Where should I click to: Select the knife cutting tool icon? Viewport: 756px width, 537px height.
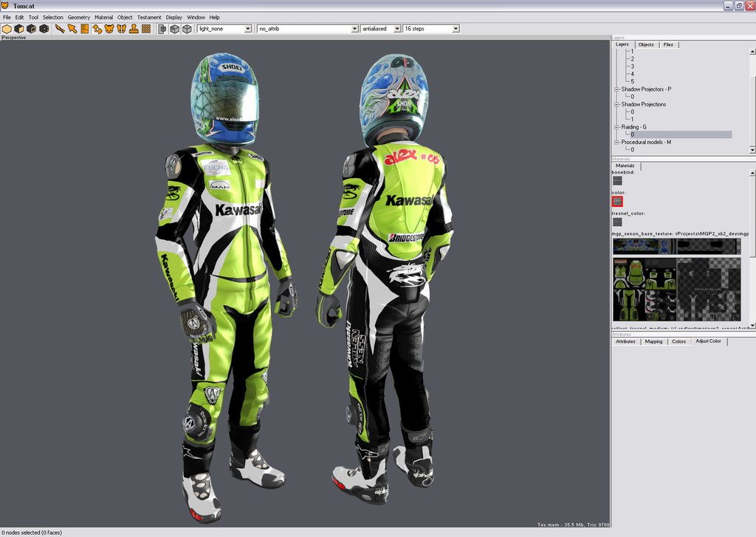coord(60,29)
